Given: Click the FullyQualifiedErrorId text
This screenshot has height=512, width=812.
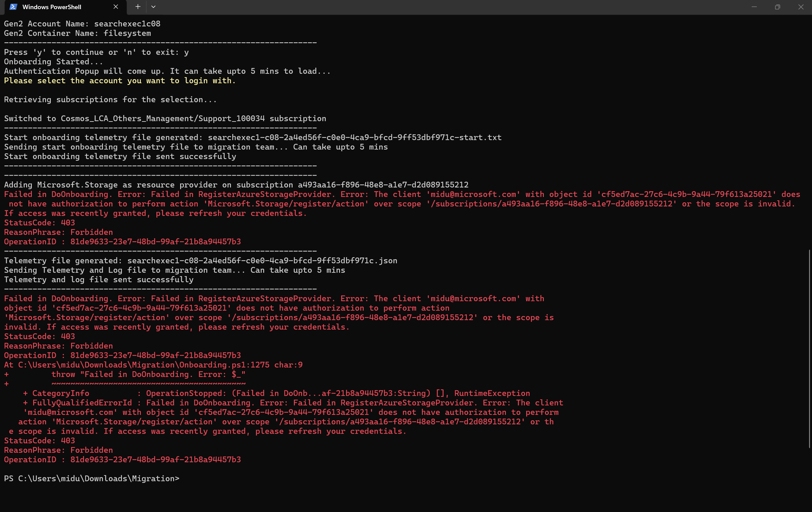Looking at the screenshot, I should pos(82,403).
